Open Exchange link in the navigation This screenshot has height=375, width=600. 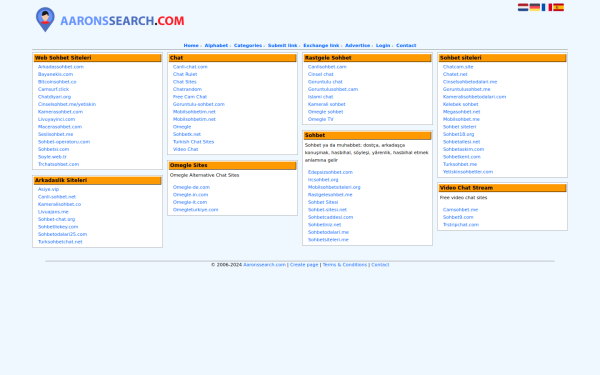321,46
